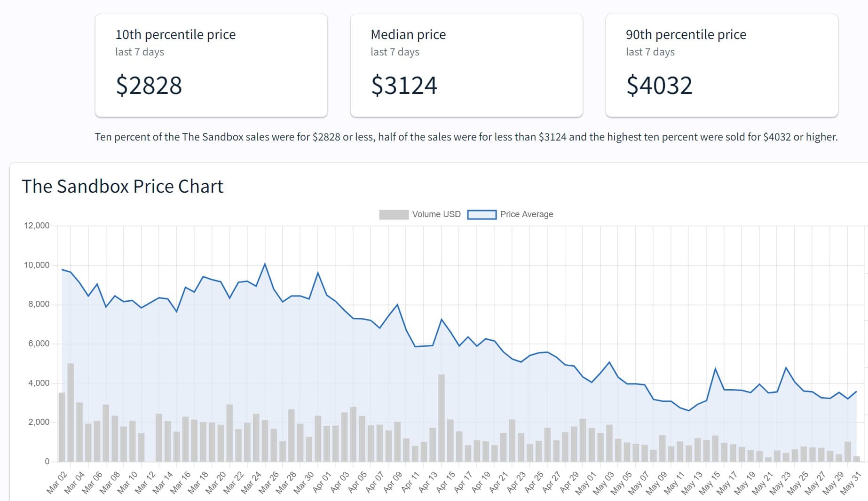This screenshot has width=868, height=501.
Task: Click the 12,000 y-axis label
Action: (x=37, y=226)
